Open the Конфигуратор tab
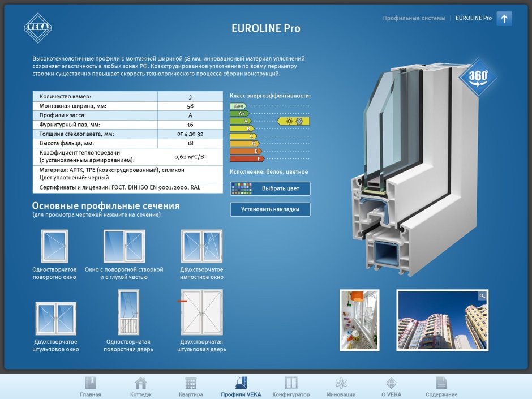Viewport: 532px width, 399px height. (x=291, y=387)
